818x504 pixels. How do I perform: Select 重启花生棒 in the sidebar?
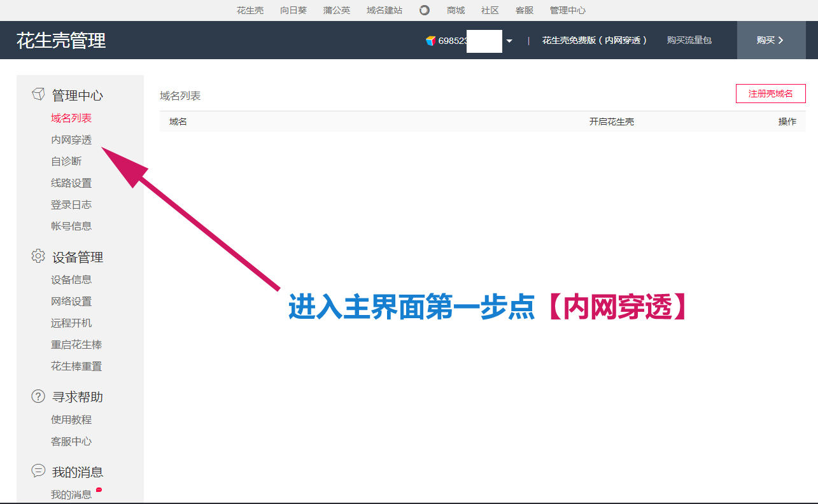76,345
